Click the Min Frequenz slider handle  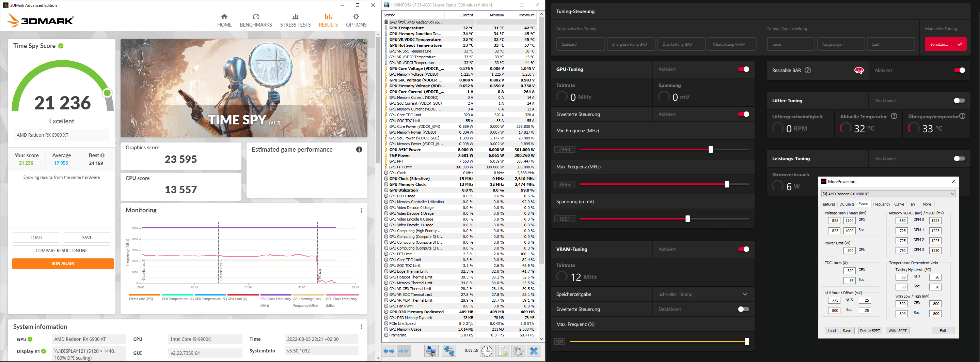(x=711, y=150)
